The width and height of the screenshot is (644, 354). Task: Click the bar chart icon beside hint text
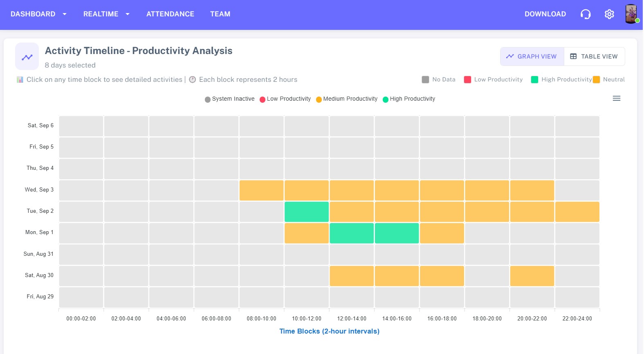tap(20, 79)
